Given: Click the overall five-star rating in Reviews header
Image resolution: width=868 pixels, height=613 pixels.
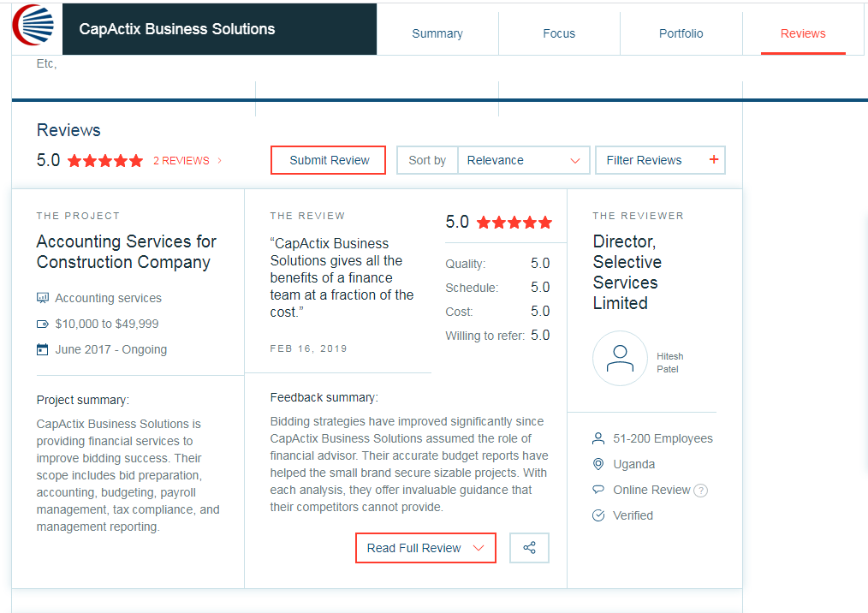Looking at the screenshot, I should tap(105, 161).
